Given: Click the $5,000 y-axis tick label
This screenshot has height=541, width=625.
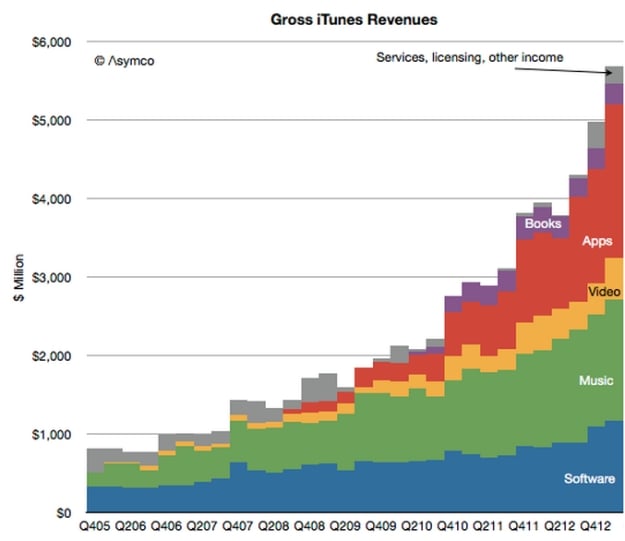Looking at the screenshot, I should tap(54, 120).
